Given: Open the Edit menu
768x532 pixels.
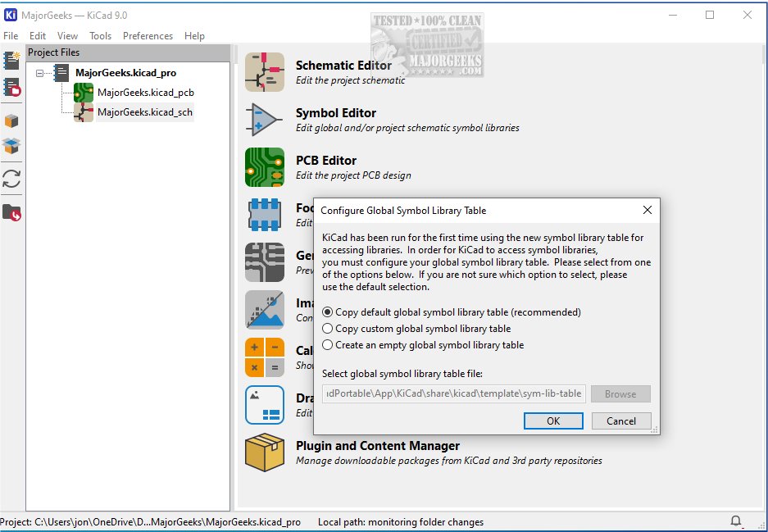Looking at the screenshot, I should pyautogui.click(x=38, y=36).
